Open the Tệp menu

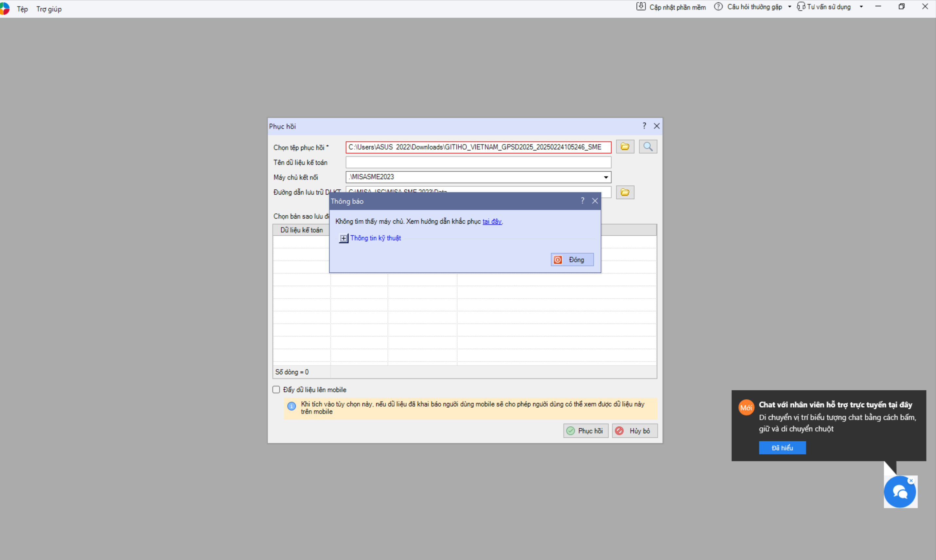click(x=22, y=9)
